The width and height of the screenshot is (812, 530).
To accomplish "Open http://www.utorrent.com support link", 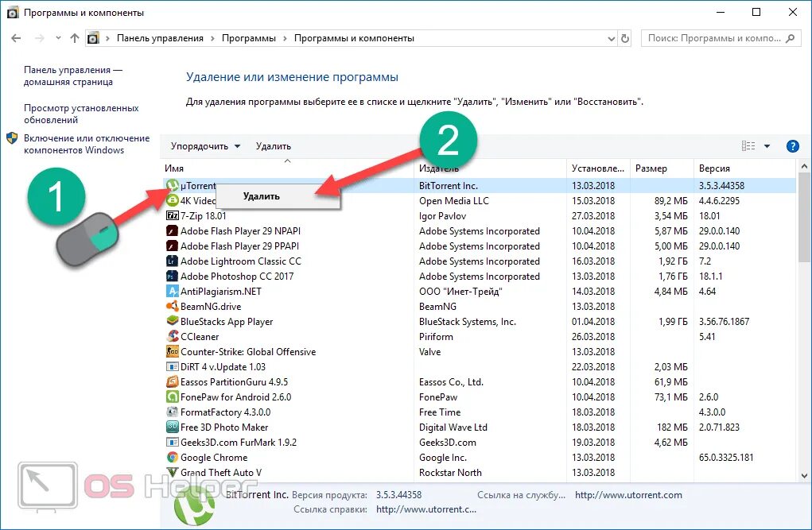I will pos(628,495).
